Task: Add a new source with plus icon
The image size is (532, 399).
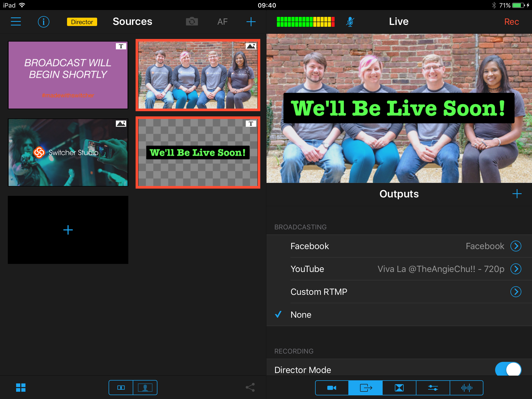Action: [x=251, y=22]
